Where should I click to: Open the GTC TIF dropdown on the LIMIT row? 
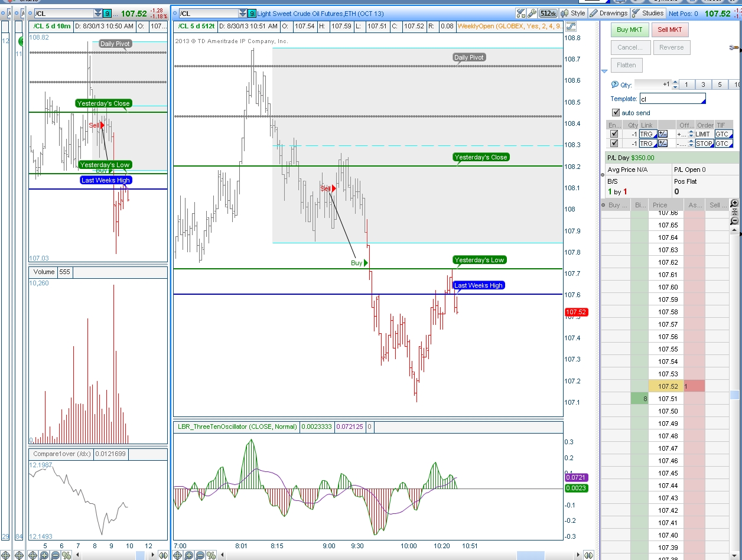(x=724, y=134)
